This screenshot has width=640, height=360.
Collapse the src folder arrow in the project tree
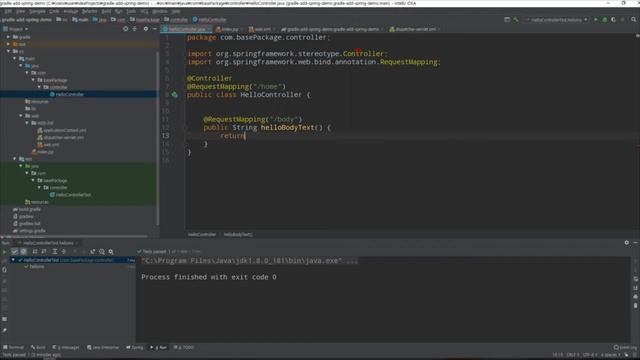pos(9,51)
